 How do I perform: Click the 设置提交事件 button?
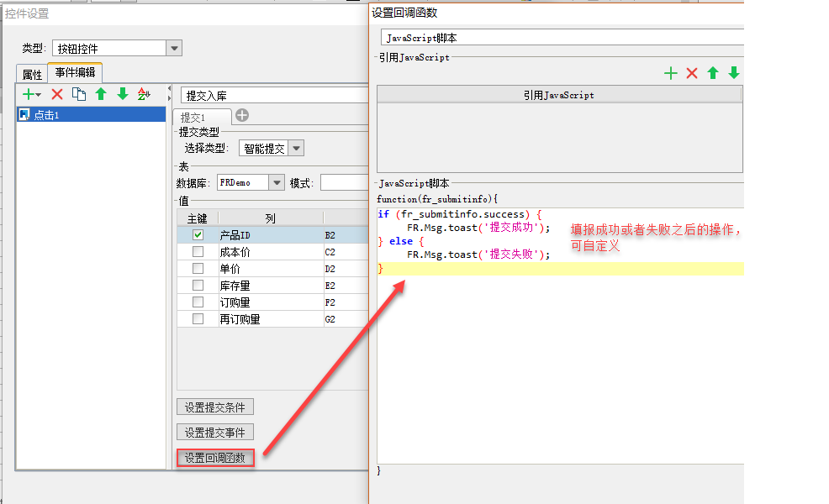pyautogui.click(x=214, y=433)
